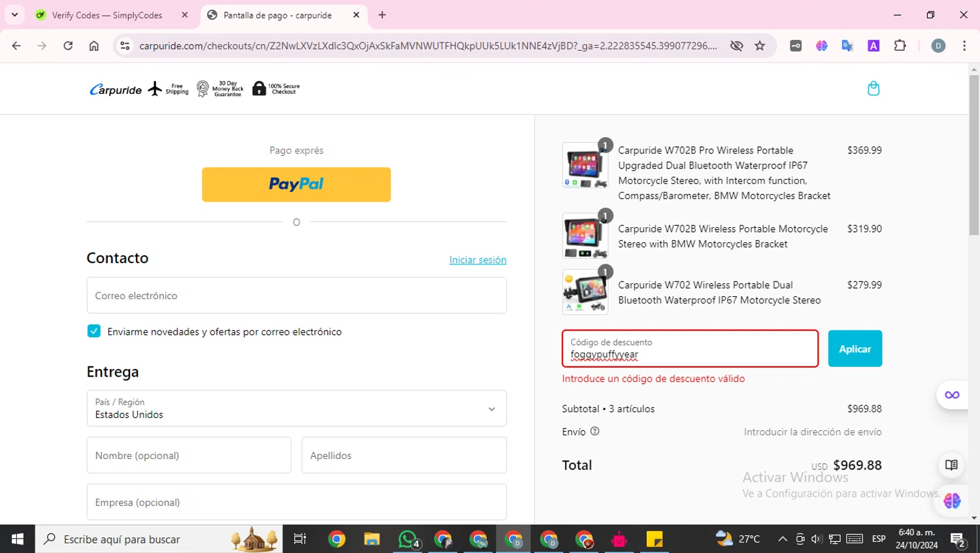Open the Google Translate extension
Screen dimensions: 980x553
click(x=847, y=46)
